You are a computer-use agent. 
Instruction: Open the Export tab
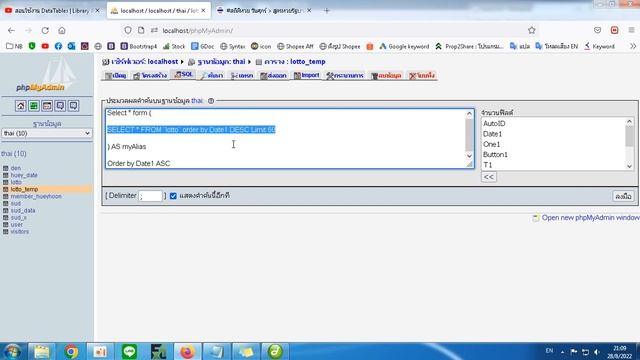pos(273,76)
